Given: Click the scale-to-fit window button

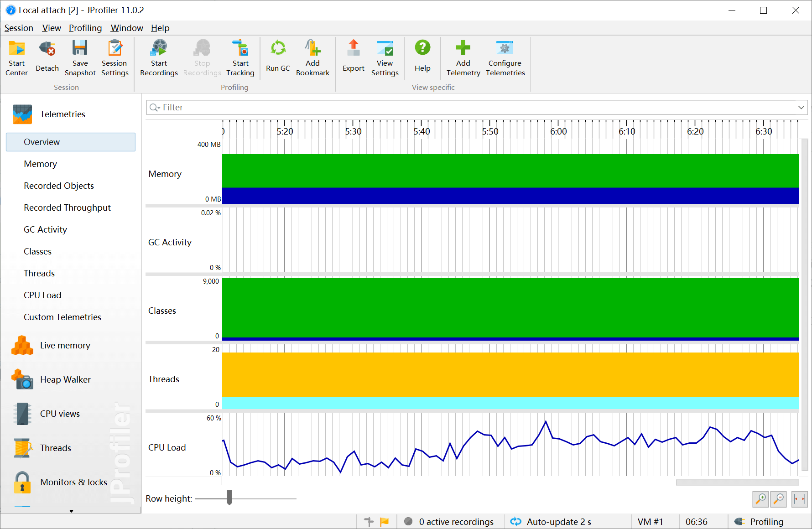Looking at the screenshot, I should (800, 499).
